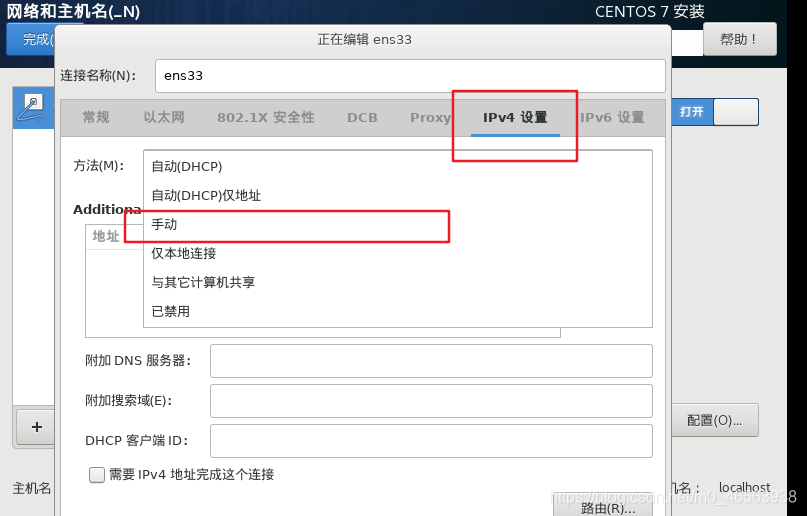Click the plus button to add a device

pos(37,427)
